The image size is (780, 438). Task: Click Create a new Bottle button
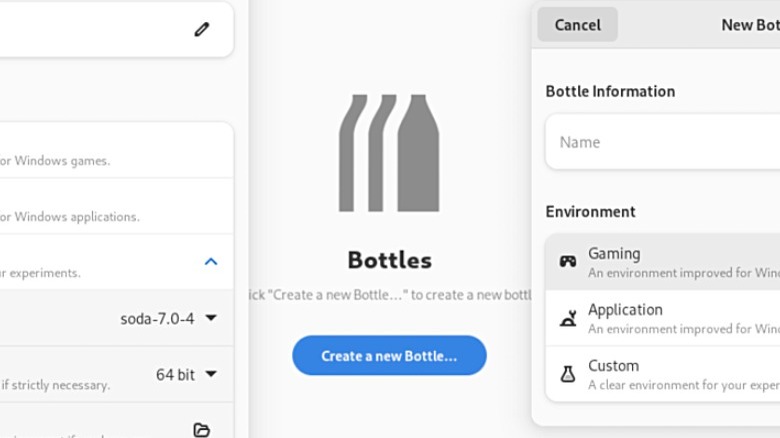pyautogui.click(x=389, y=356)
